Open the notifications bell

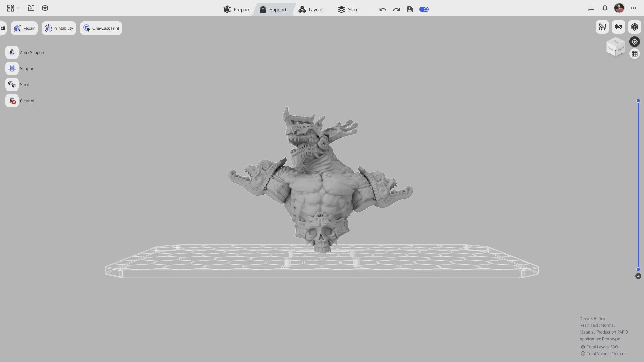click(605, 8)
